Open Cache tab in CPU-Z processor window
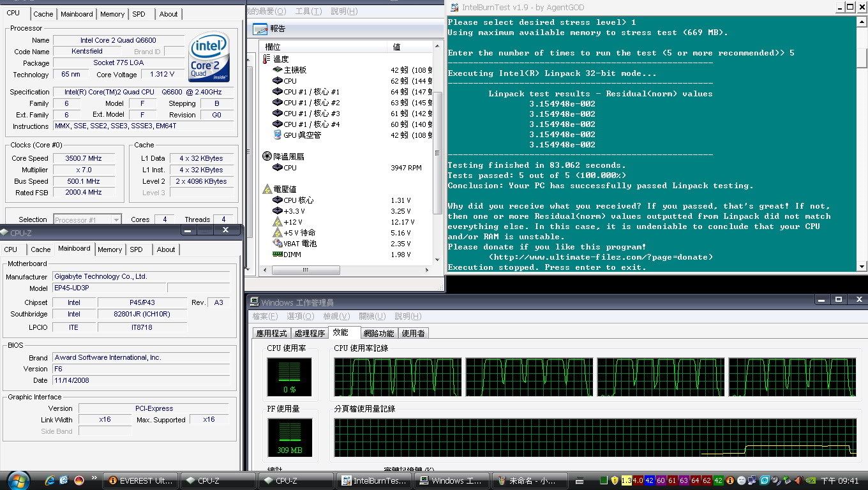This screenshot has height=490, width=868. (x=43, y=14)
